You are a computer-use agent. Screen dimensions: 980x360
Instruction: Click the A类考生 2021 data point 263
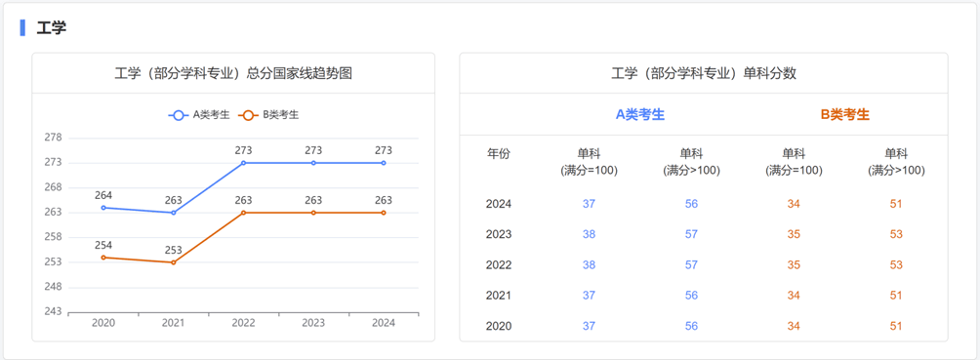click(173, 213)
